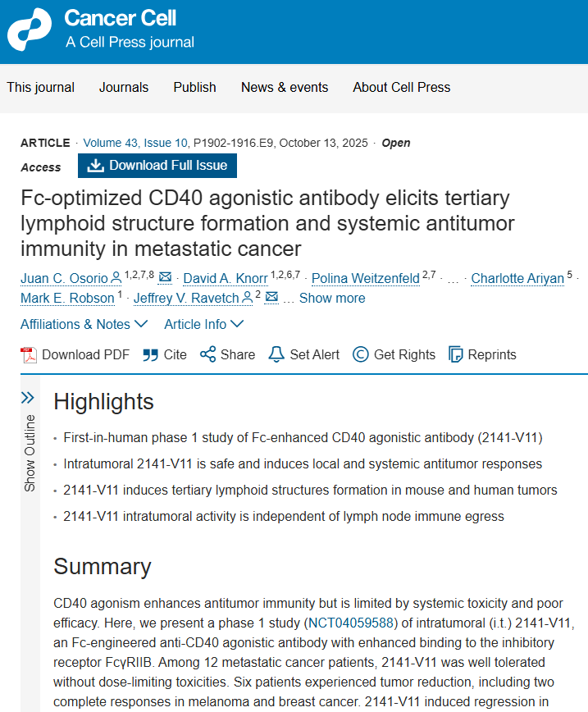The height and width of the screenshot is (712, 588).
Task: Click the Get Rights copyright icon
Action: coord(360,354)
